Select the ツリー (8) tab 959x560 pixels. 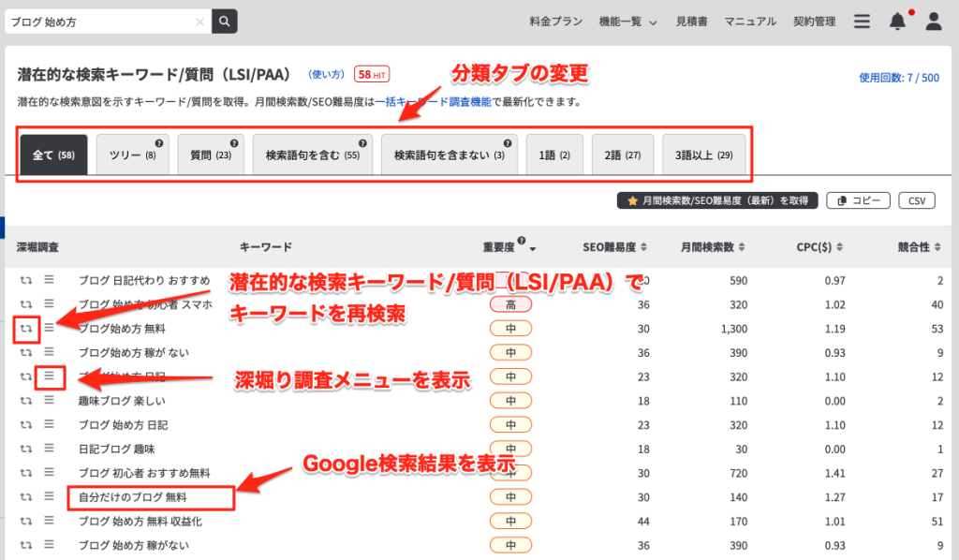click(132, 155)
